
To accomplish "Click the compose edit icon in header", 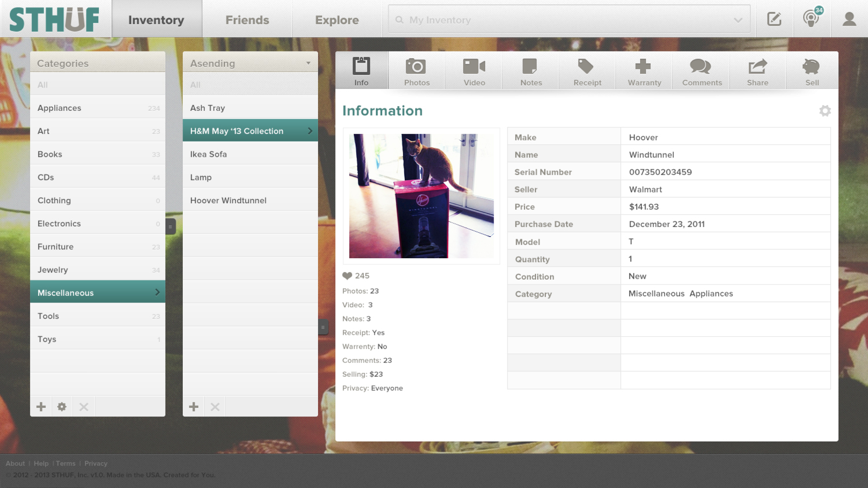I will pyautogui.click(x=774, y=19).
